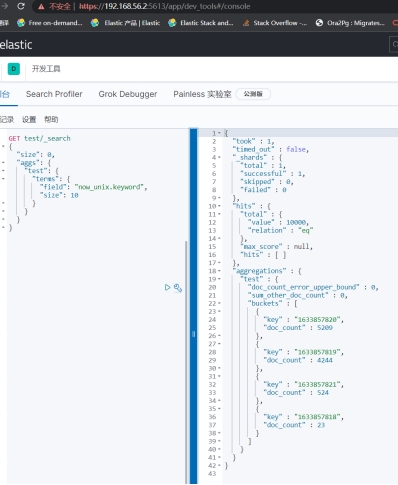Open the 'Elastic 产品 | Elastic' bookmark
The width and height of the screenshot is (398, 485).
coord(125,23)
